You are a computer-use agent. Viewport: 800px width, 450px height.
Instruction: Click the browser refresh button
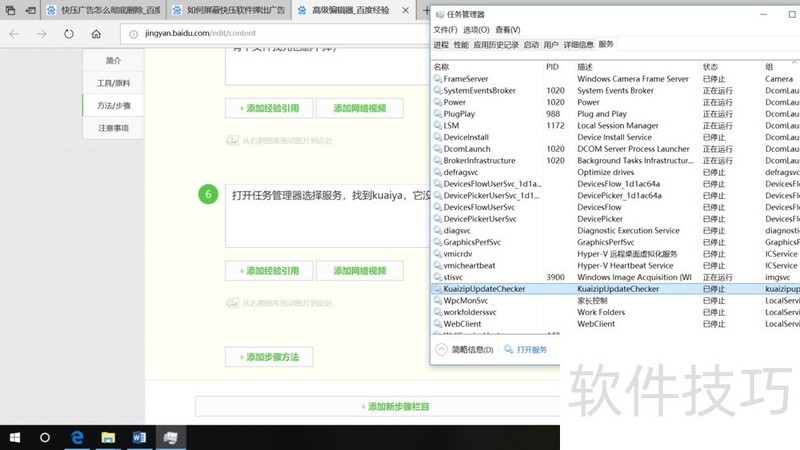pyautogui.click(x=68, y=34)
